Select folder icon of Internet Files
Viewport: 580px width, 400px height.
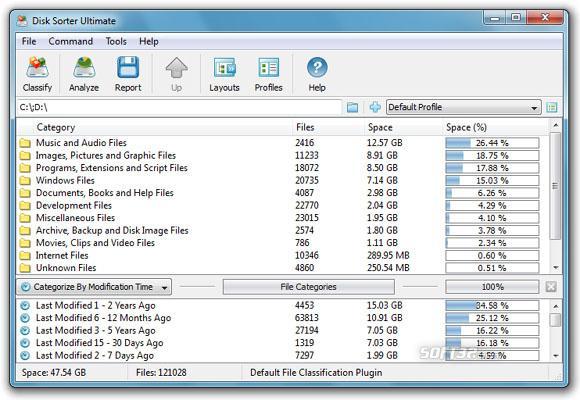tap(25, 255)
